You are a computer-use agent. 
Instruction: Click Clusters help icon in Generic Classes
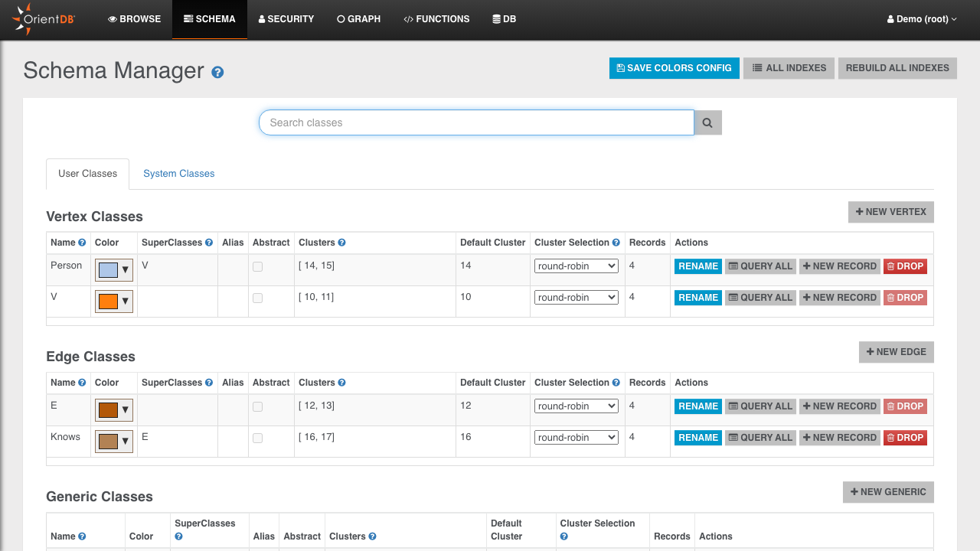pyautogui.click(x=372, y=536)
